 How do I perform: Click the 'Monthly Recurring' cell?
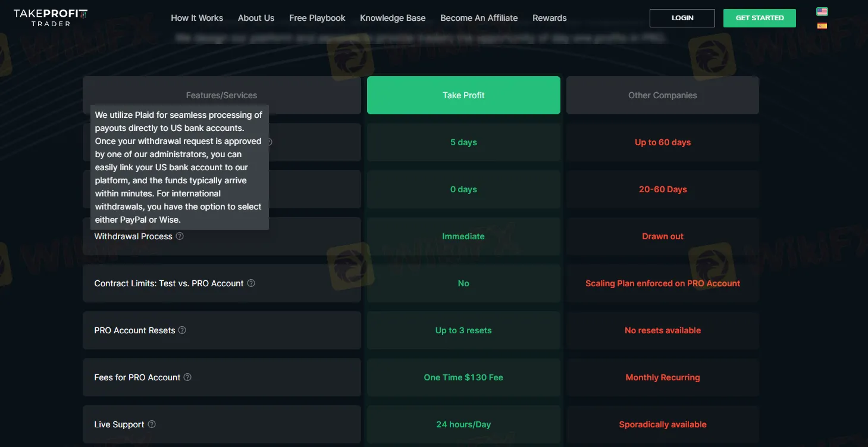[x=663, y=377]
